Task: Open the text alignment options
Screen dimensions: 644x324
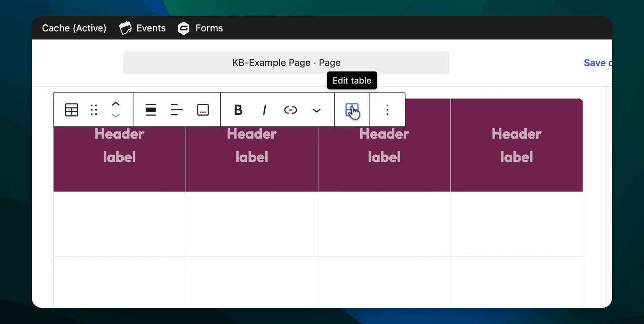Action: pos(177,110)
